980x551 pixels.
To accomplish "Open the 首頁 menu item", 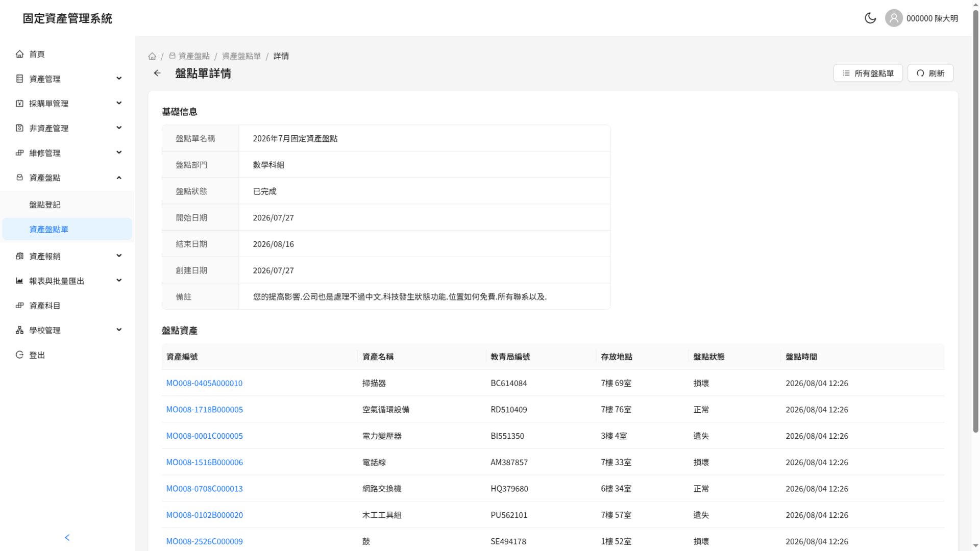I will coord(67,54).
